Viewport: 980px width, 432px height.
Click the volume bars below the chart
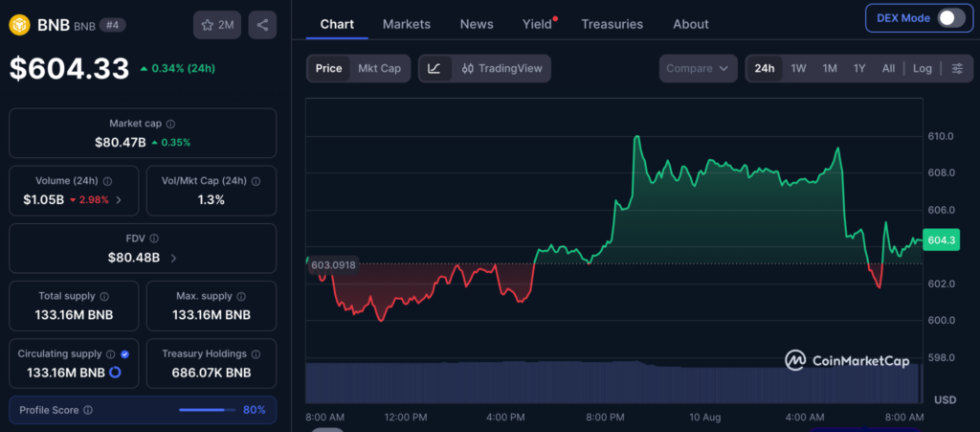coord(612,382)
